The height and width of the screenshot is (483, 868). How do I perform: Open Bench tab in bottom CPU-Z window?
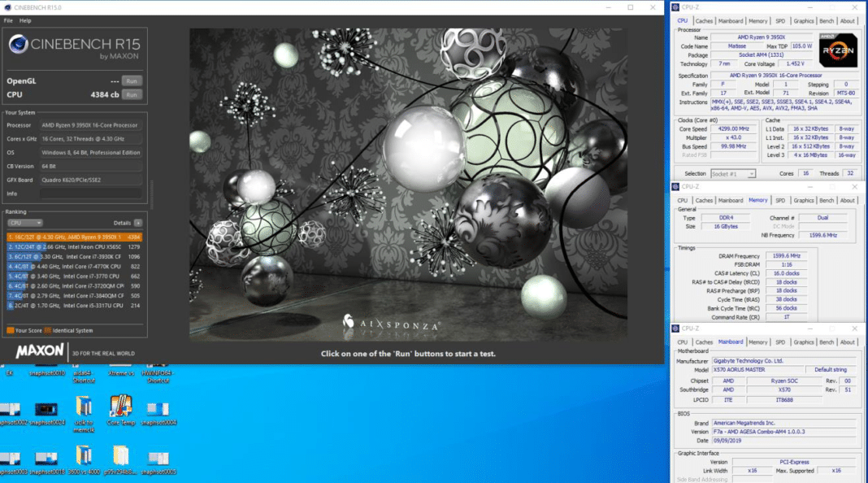827,342
